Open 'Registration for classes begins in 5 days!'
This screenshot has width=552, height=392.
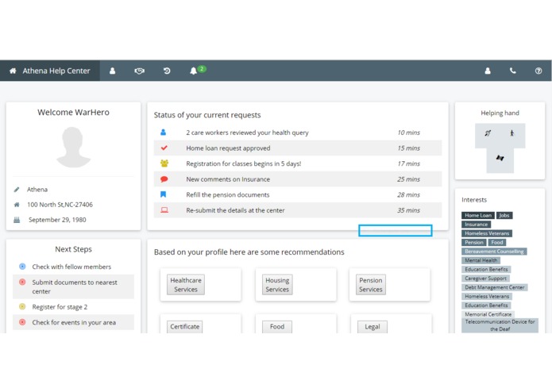pyautogui.click(x=244, y=163)
